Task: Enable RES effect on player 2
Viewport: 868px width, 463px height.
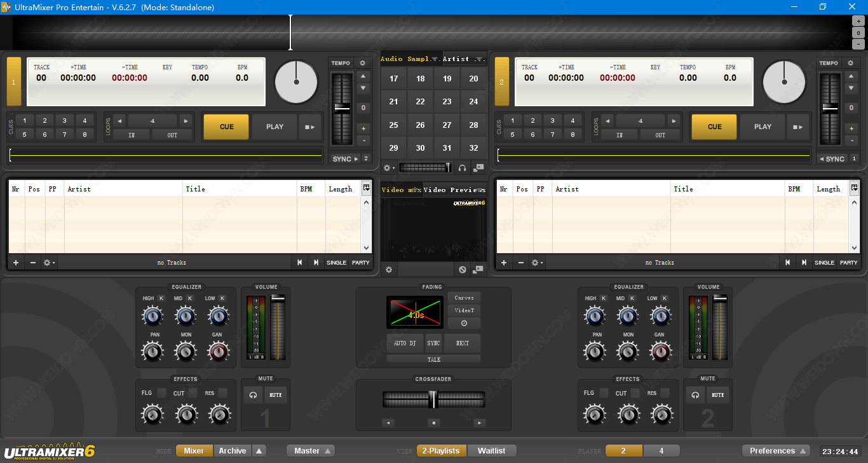Action: (x=665, y=393)
